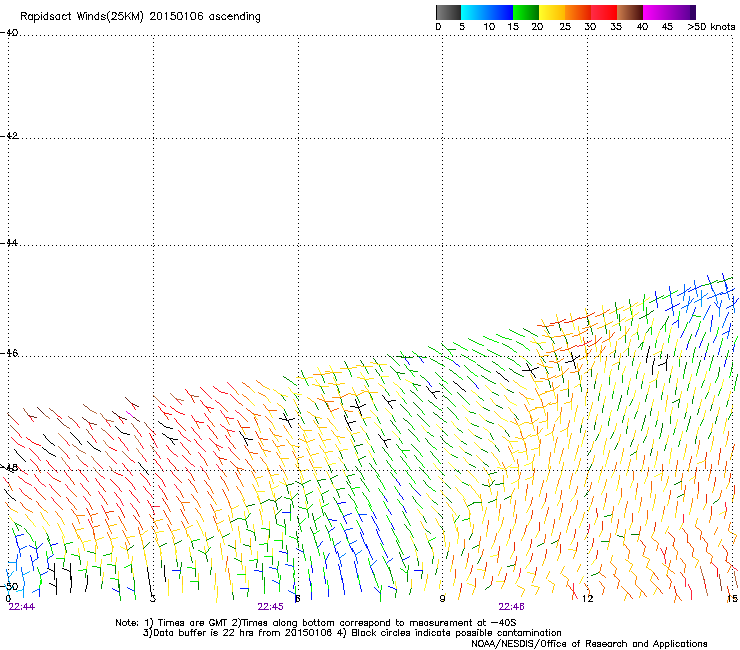Click the '-40' latitude axis label
The width and height of the screenshot is (740, 650).
(x=9, y=33)
